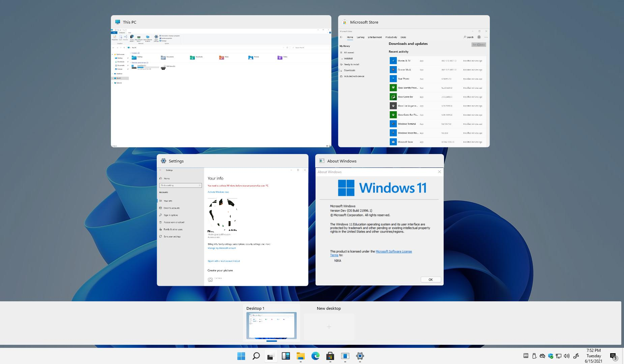The width and height of the screenshot is (624, 364).
Task: Add a New desktop
Action: (x=329, y=326)
